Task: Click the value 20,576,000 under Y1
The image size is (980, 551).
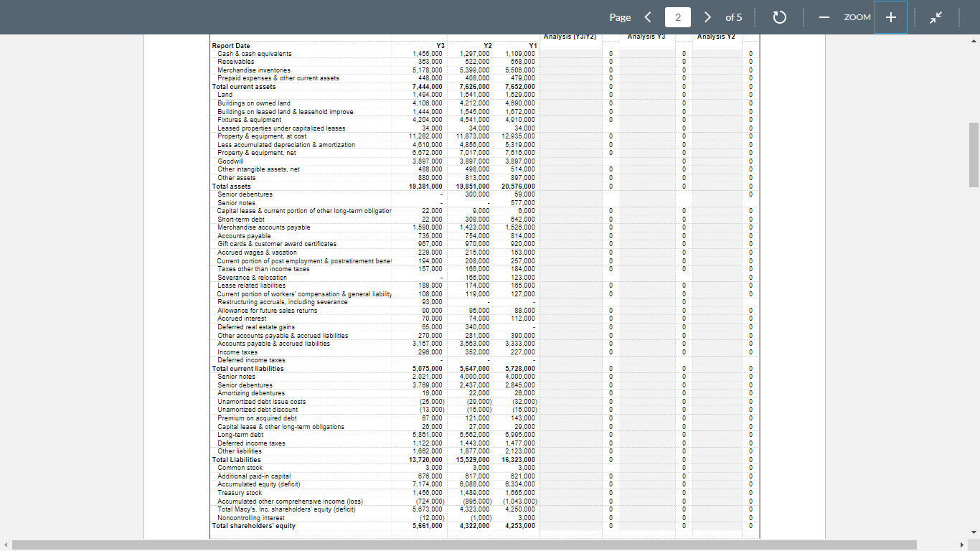Action: [518, 187]
